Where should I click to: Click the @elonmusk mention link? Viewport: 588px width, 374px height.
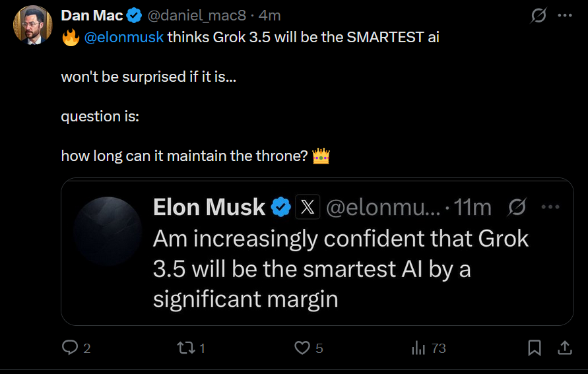tap(124, 37)
